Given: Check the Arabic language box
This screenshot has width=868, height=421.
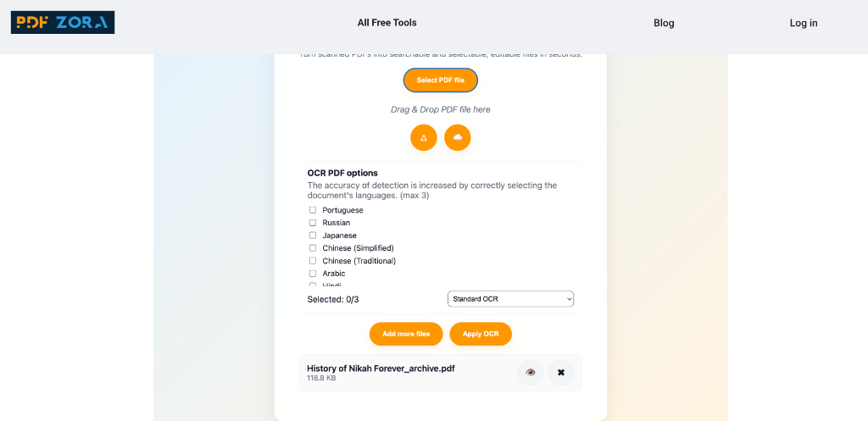Looking at the screenshot, I should click(x=313, y=274).
